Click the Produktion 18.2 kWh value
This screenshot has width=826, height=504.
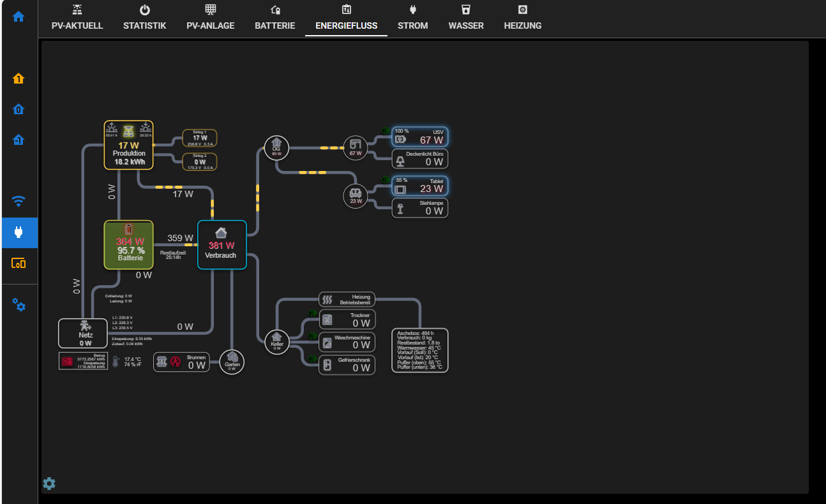(130, 162)
